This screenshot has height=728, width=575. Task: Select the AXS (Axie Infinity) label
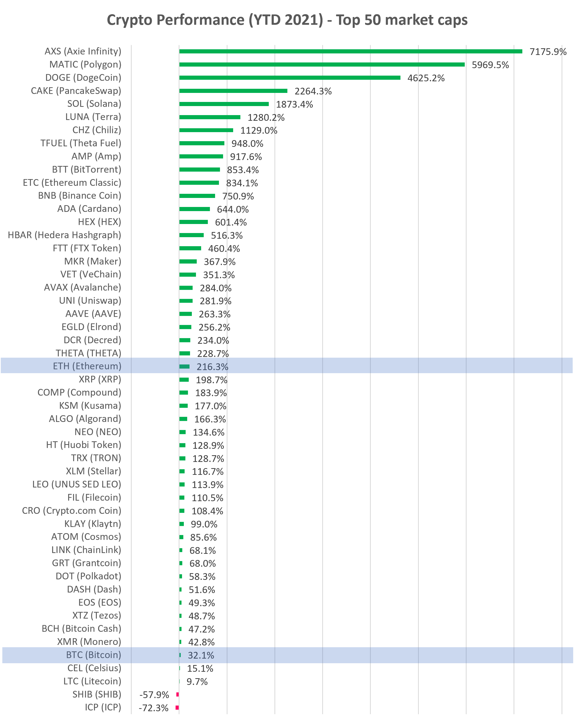(83, 51)
